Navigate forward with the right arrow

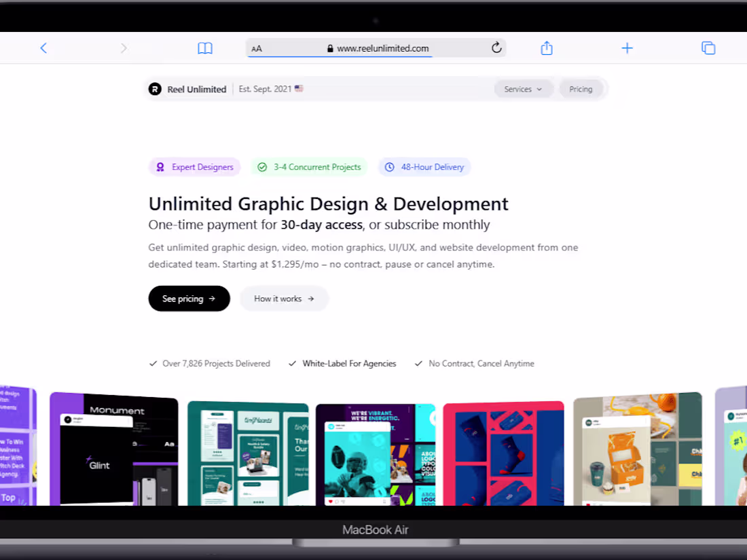[124, 48]
